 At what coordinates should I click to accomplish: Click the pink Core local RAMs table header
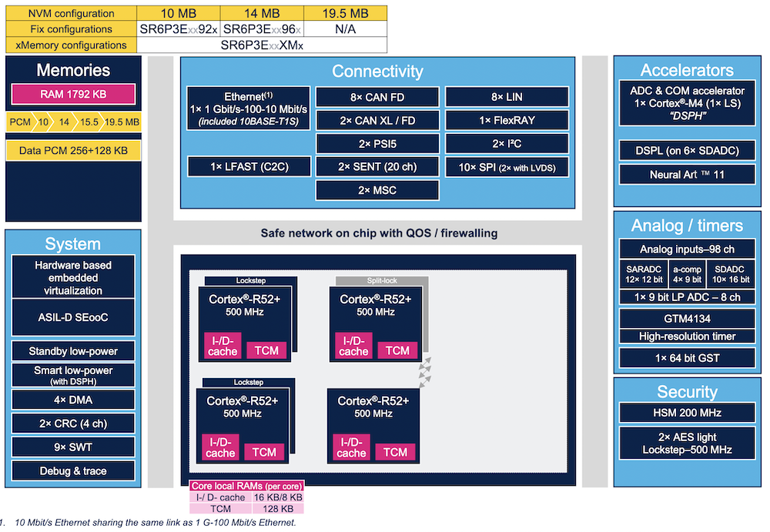point(246,487)
